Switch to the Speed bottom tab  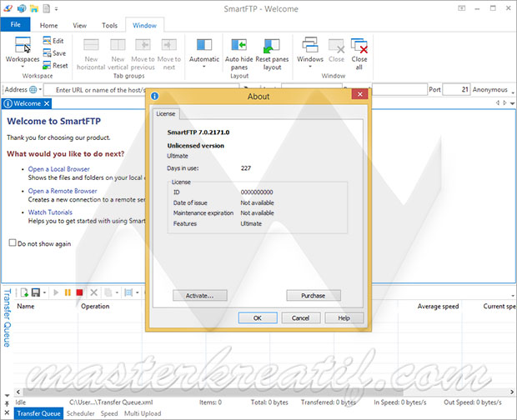pos(108,413)
